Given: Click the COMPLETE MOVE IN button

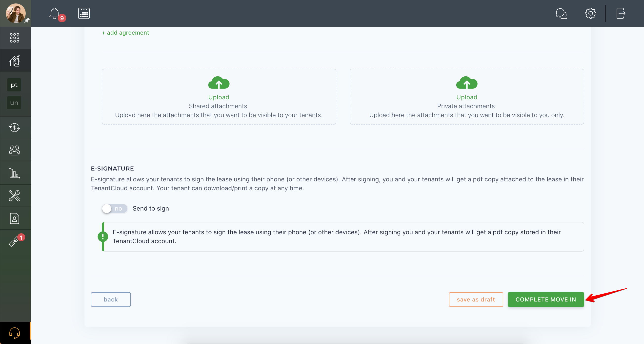Looking at the screenshot, I should click(x=546, y=300).
